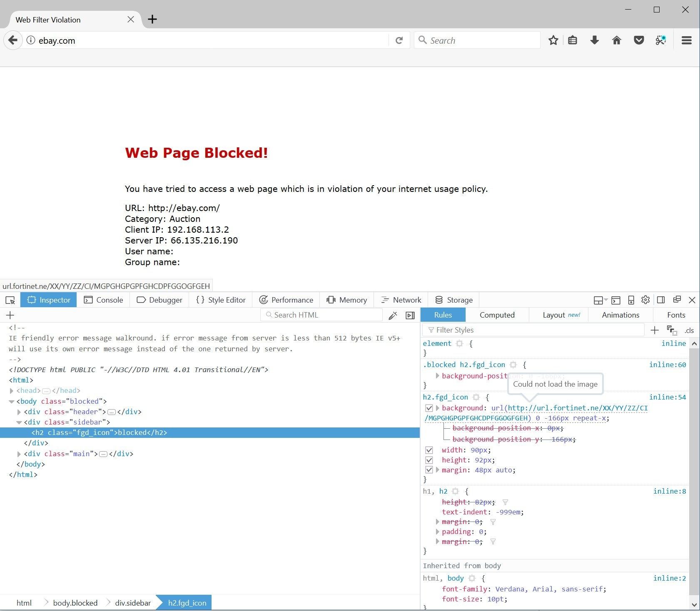Screen dimensions: 700x611
Task: Switch to the Animations tab
Action: [620, 315]
